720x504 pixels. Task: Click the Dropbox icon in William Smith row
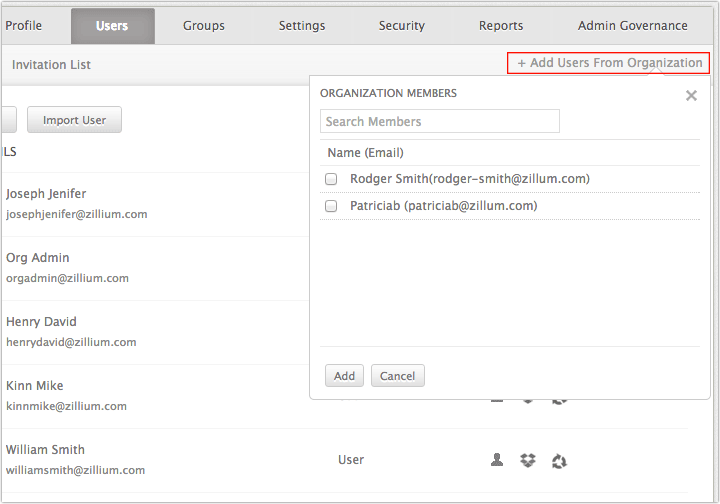coord(528,460)
